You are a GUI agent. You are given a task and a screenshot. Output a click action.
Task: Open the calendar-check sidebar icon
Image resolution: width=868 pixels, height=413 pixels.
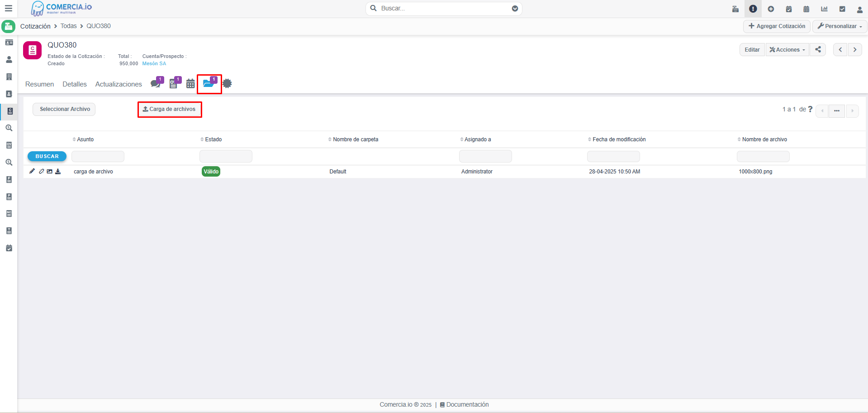[x=9, y=248]
